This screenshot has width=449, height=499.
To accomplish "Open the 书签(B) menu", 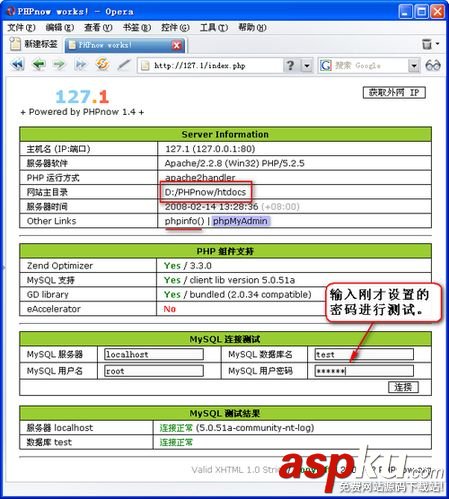I will click(137, 28).
